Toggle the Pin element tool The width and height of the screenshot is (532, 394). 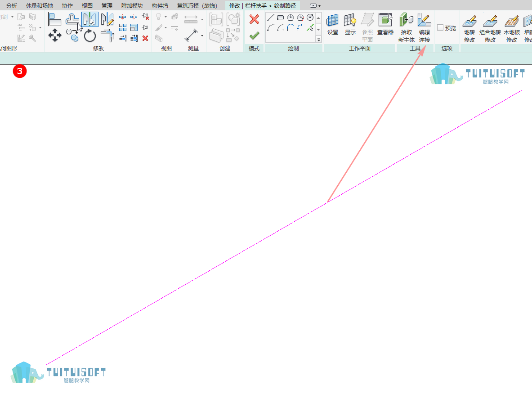pyautogui.click(x=145, y=27)
